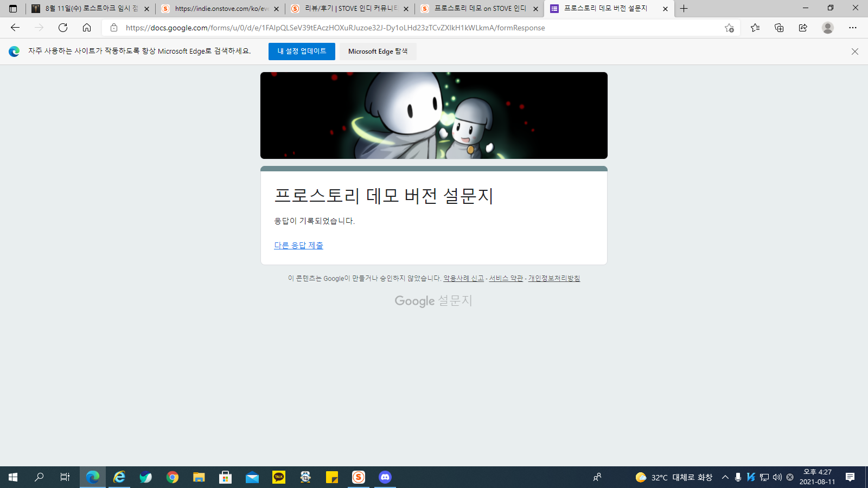The height and width of the screenshot is (488, 868).
Task: Open a new browser tab
Action: [684, 9]
